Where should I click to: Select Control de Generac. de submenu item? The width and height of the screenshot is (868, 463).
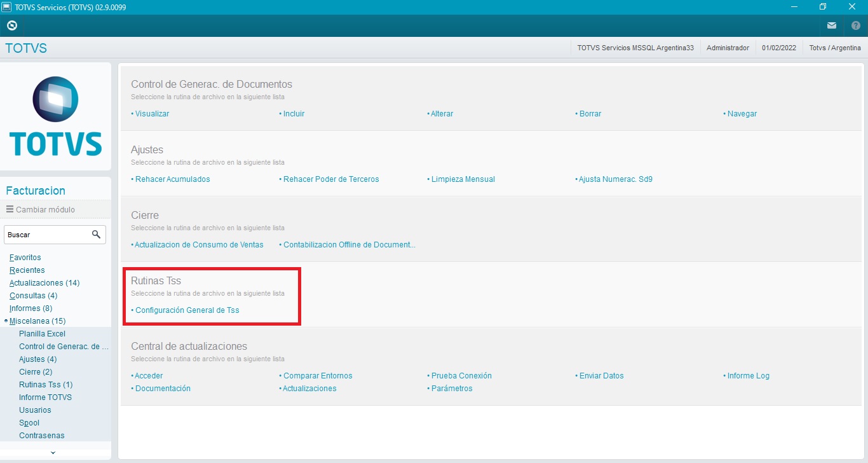coord(64,347)
